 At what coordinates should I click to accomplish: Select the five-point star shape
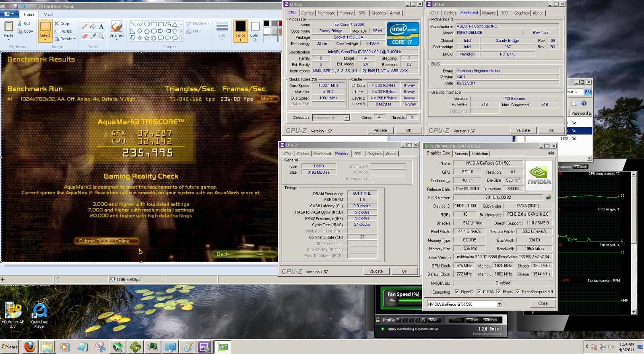pos(147,38)
